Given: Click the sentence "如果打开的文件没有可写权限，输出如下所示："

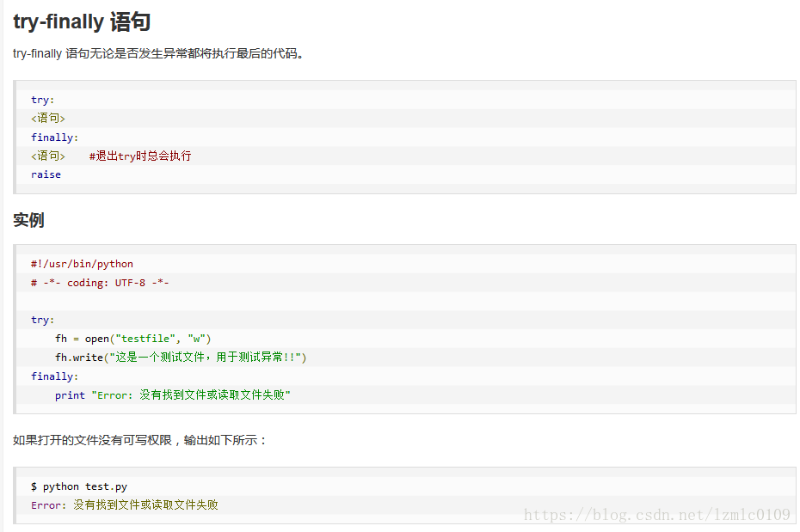Looking at the screenshot, I should pos(140,440).
